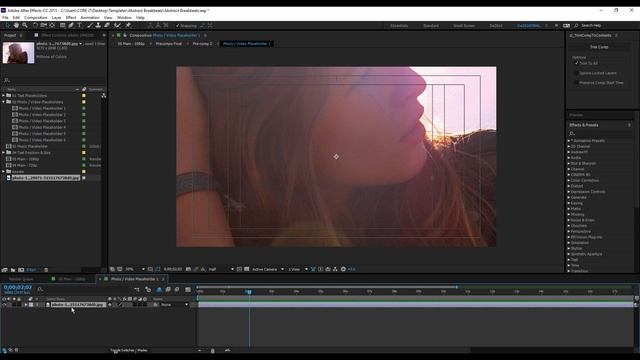
Task: Create a new folder in Project panel
Action: click(x=13, y=270)
